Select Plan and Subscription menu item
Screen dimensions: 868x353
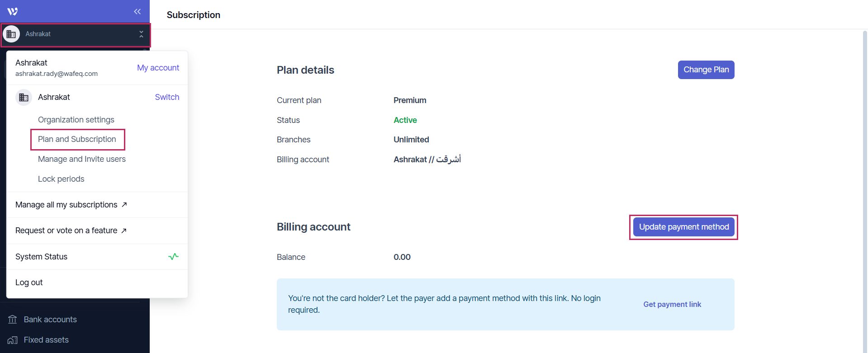(77, 139)
